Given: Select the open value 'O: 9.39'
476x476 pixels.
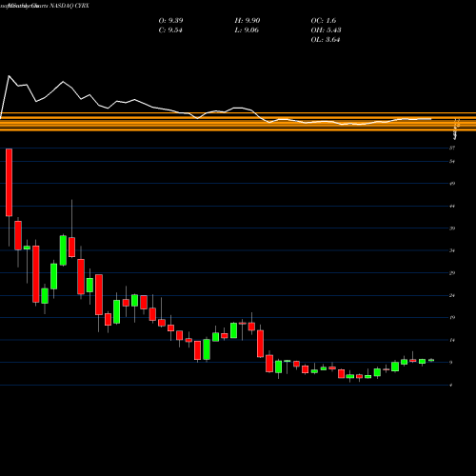Looking at the screenshot, I should point(170,21).
